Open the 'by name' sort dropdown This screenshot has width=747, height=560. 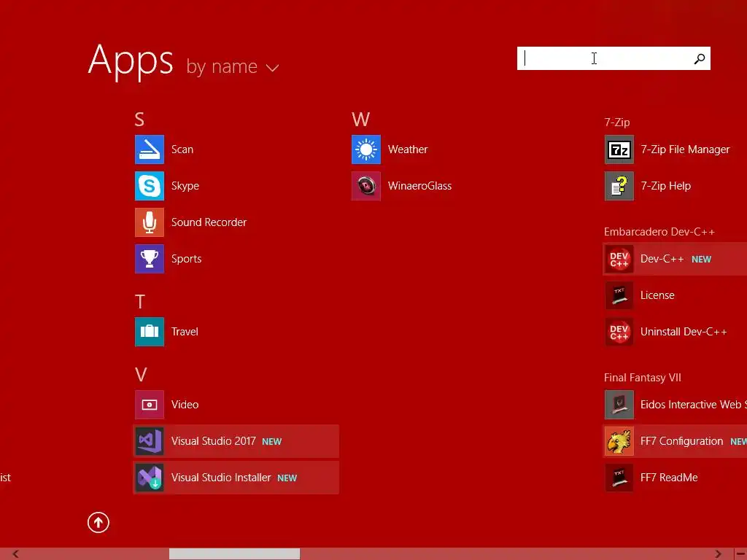tap(232, 66)
